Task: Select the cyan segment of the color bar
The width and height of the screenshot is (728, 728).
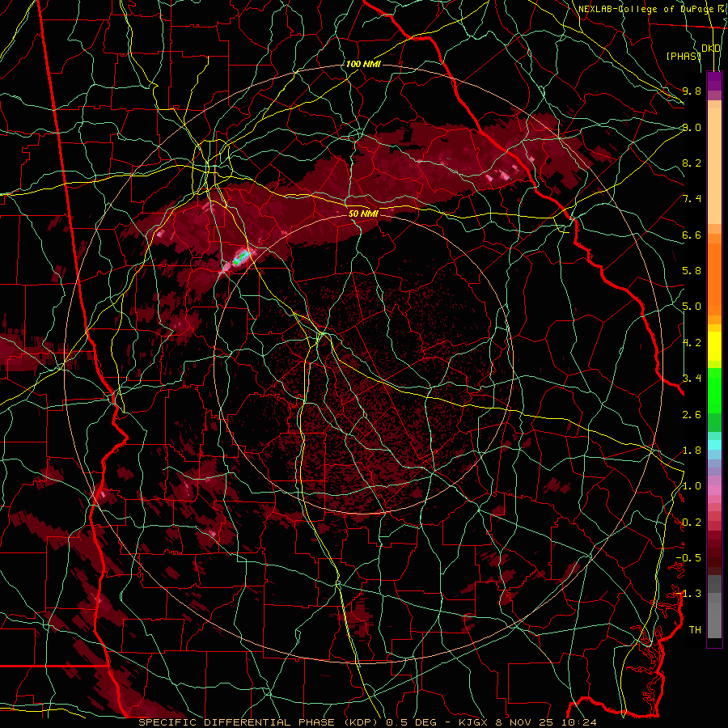Action: click(714, 445)
